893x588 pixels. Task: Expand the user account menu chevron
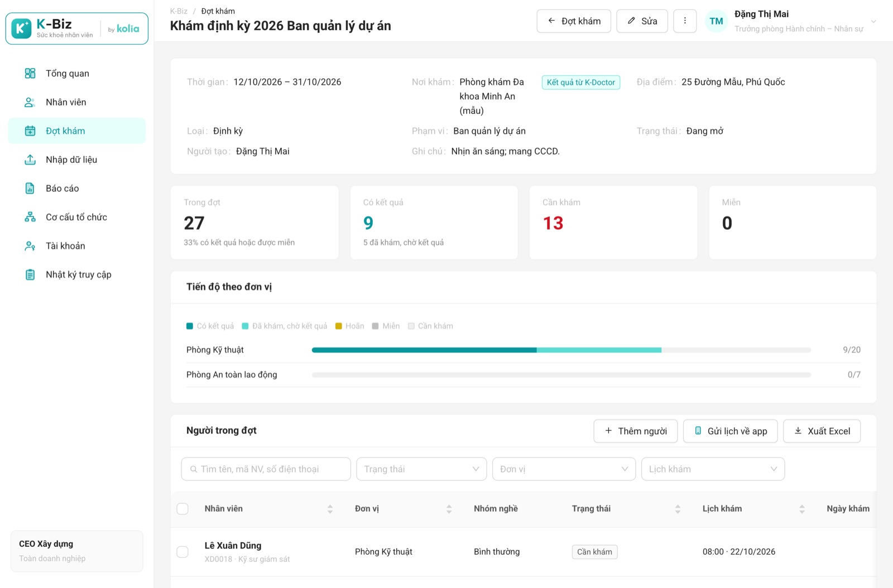tap(873, 21)
